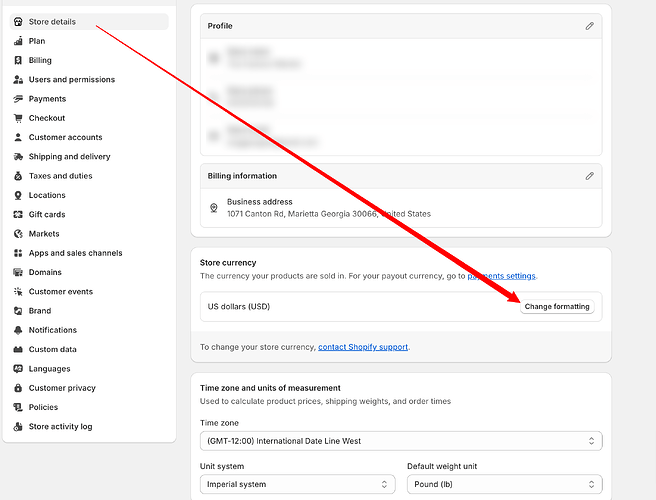Click the Shipping and delivery truck icon
This screenshot has width=656, height=500.
pos(19,157)
